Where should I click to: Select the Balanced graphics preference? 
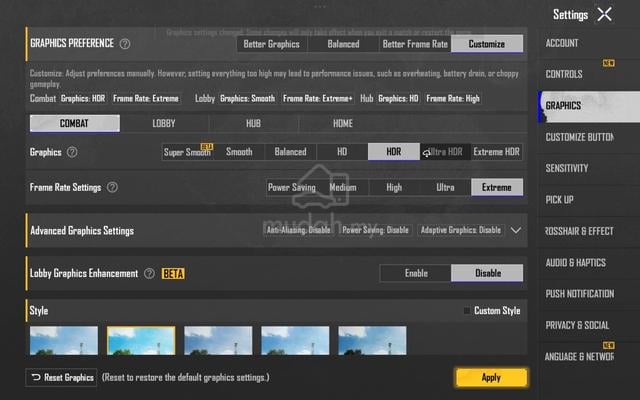343,44
